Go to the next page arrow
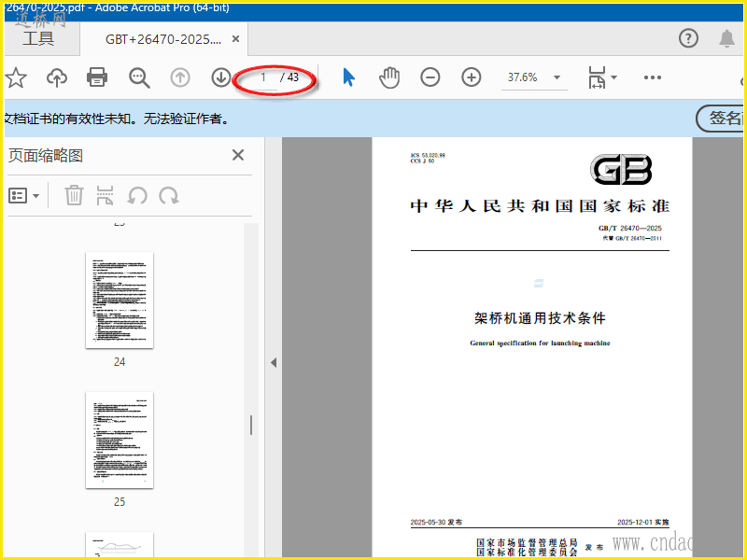This screenshot has height=560, width=747. pyautogui.click(x=221, y=77)
